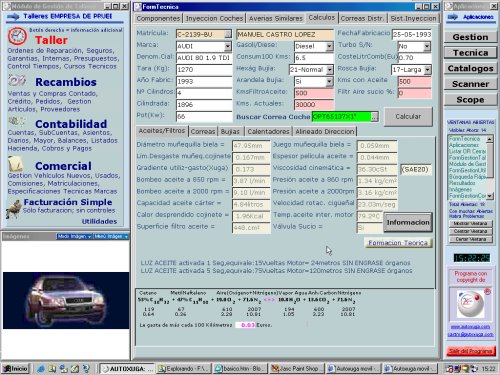Click the browse button beside Buscar Correa Coche
Screen dimensions: 500x375
click(374, 117)
